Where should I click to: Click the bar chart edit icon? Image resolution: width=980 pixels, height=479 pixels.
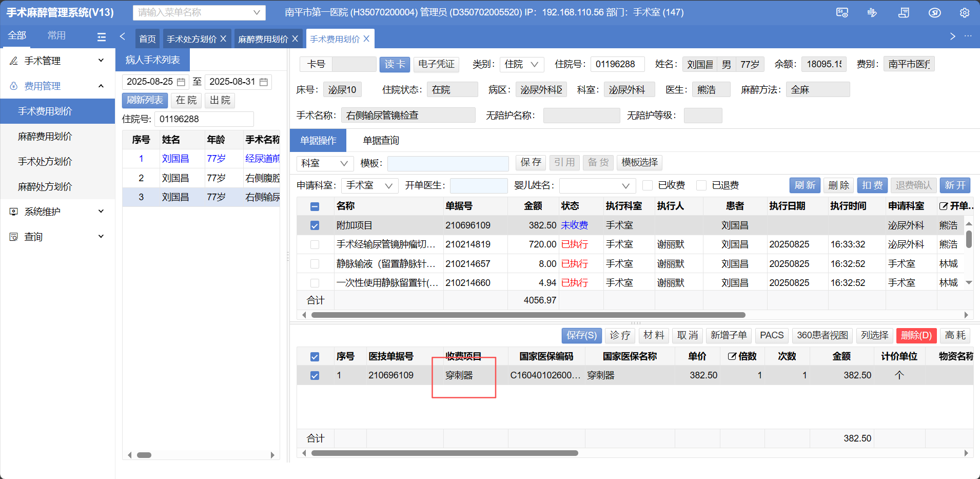tap(872, 13)
